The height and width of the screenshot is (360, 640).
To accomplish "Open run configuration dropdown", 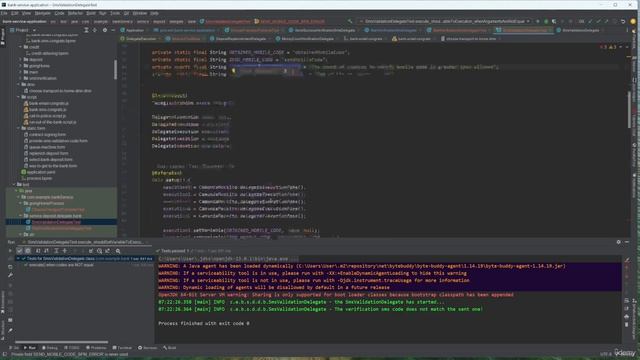I will [444, 21].
